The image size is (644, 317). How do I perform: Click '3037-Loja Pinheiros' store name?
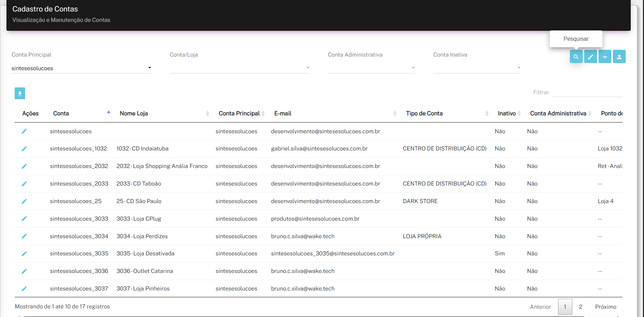pyautogui.click(x=143, y=289)
